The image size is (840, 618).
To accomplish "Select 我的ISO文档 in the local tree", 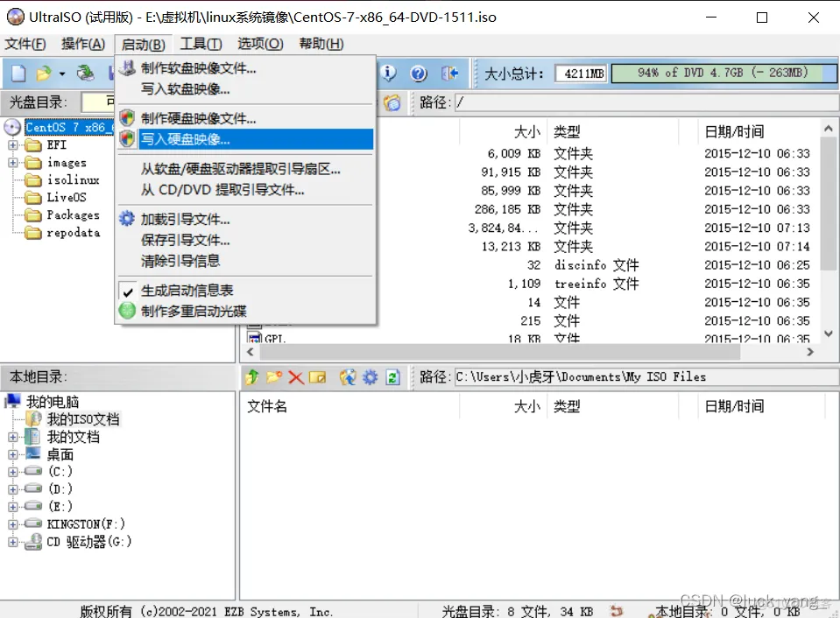I will 83,419.
